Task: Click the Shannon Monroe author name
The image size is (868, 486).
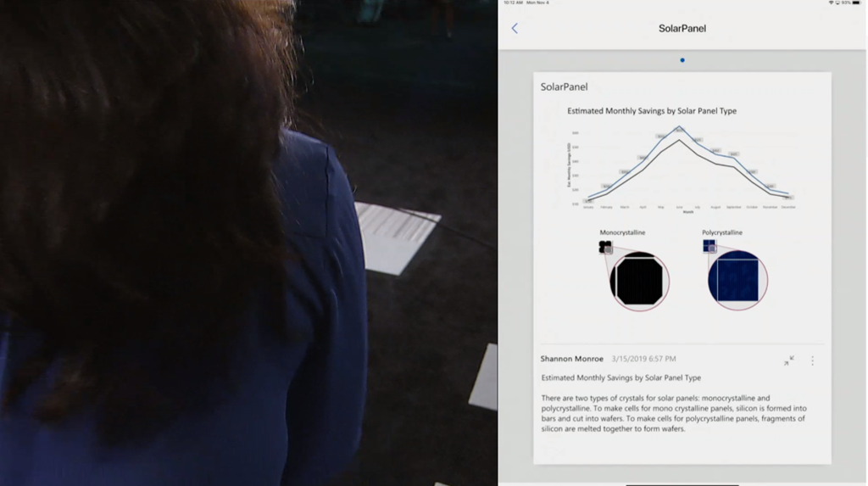Action: click(x=572, y=359)
